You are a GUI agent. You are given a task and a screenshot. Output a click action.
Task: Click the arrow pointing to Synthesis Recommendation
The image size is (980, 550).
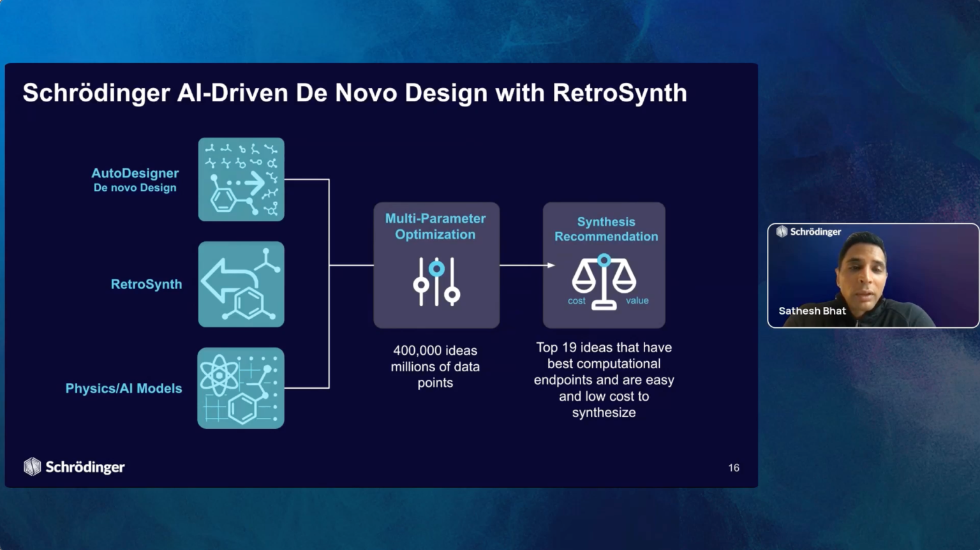(x=527, y=265)
